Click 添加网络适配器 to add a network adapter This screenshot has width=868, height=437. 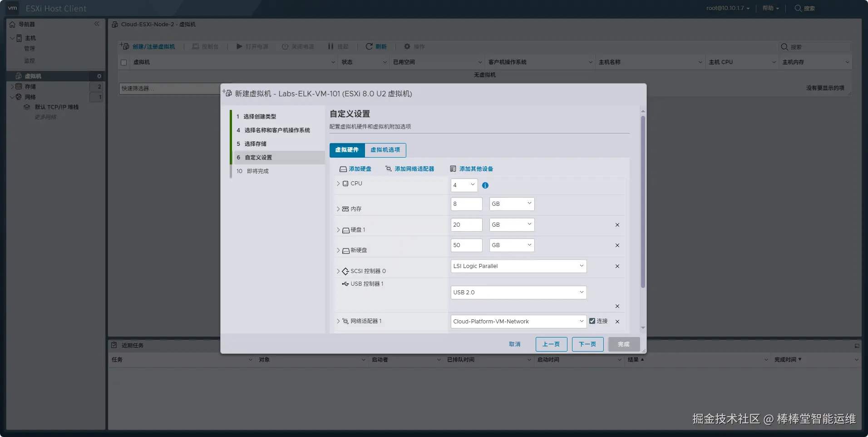[x=409, y=169]
